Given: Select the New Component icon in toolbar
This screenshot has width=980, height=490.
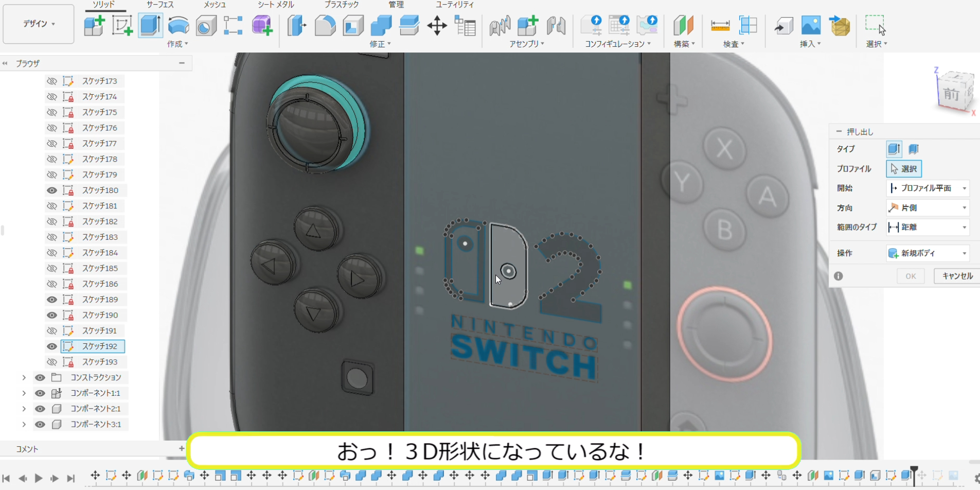Looking at the screenshot, I should [94, 25].
